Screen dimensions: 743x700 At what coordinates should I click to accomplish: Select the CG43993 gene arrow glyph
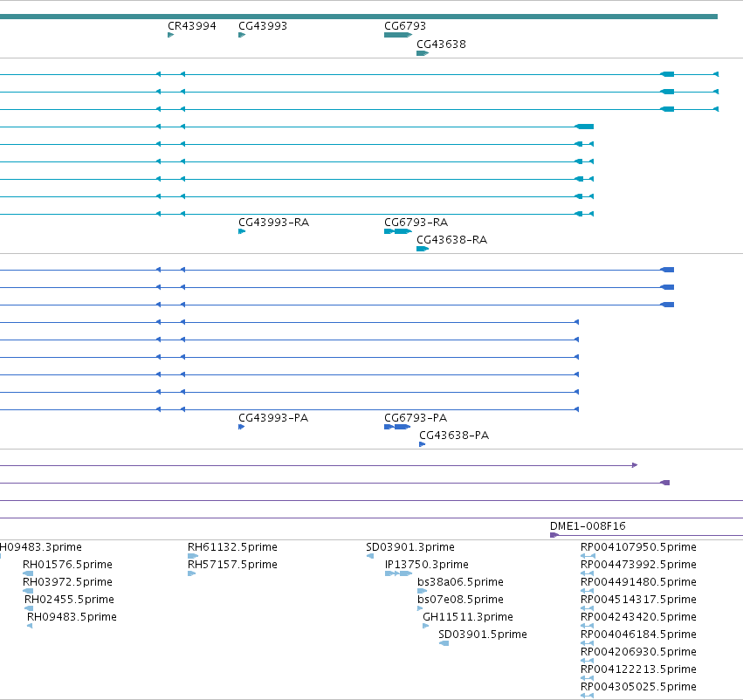click(x=242, y=35)
